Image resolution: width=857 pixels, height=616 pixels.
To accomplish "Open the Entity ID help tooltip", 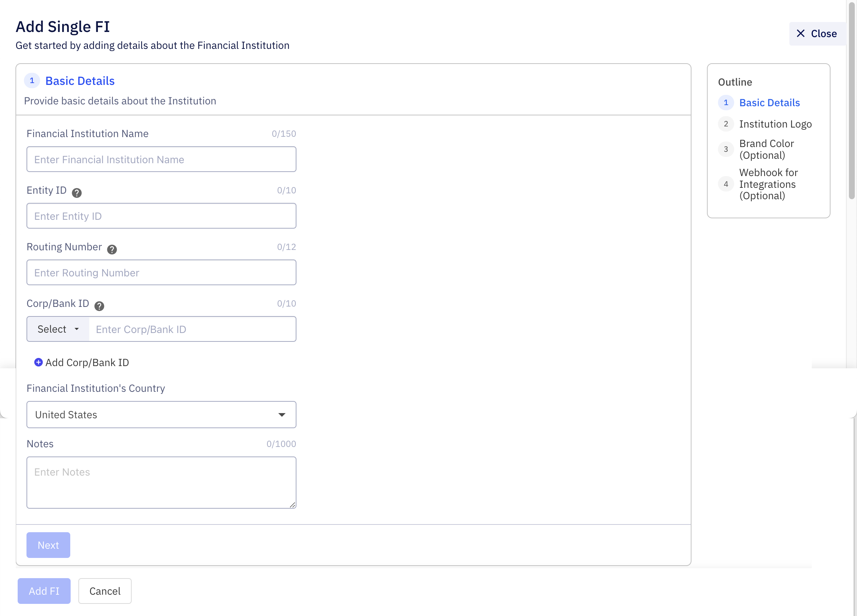I will tap(77, 193).
